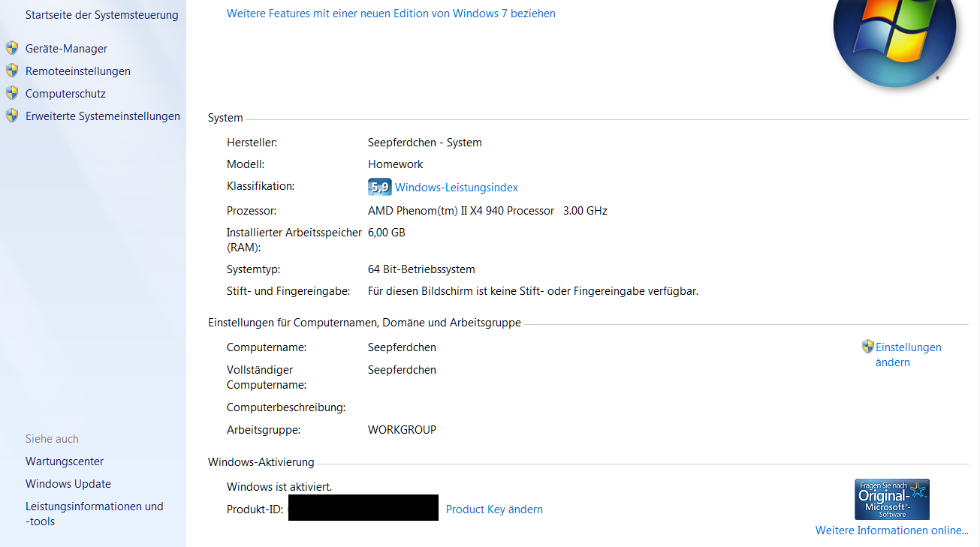Click the shield icon beside Computerschutz
This screenshot has height=547, width=980.
pyautogui.click(x=11, y=93)
